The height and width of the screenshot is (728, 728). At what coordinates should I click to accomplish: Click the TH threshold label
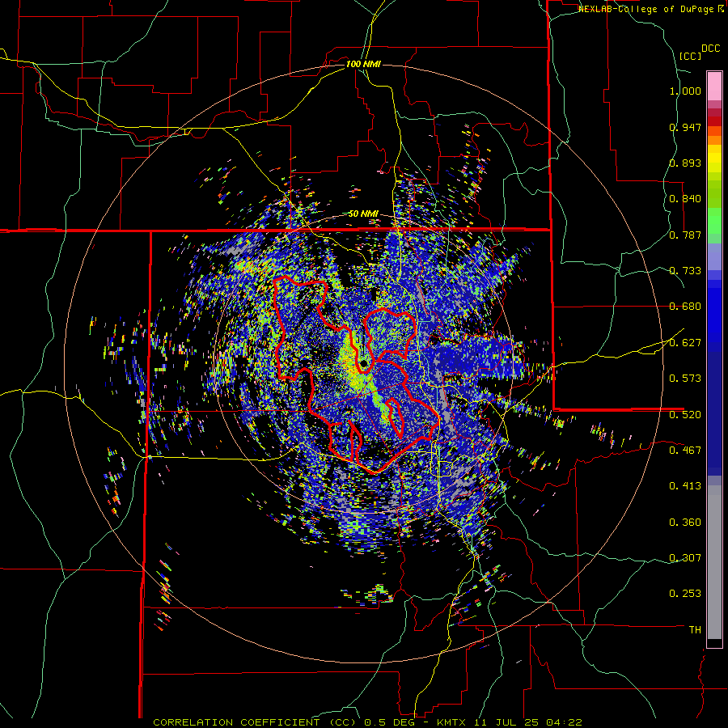pyautogui.click(x=695, y=630)
